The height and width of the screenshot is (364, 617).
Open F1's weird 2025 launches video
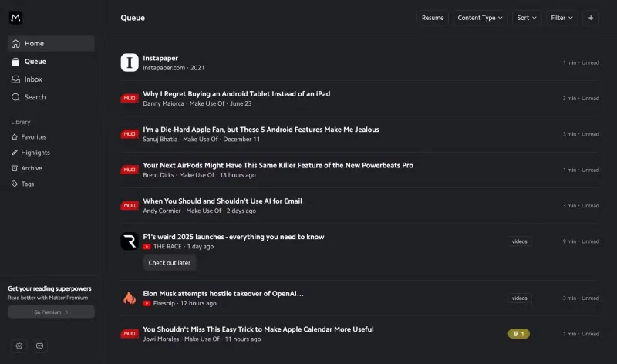[x=234, y=237]
